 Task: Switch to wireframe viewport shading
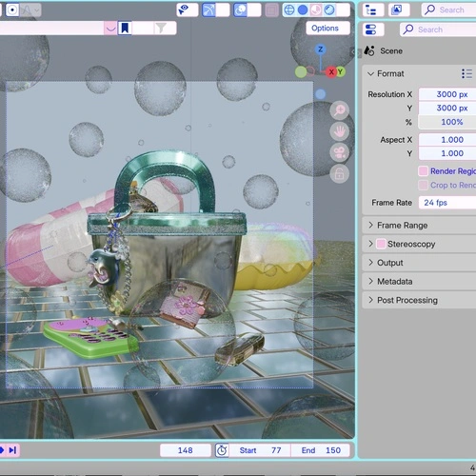point(289,10)
